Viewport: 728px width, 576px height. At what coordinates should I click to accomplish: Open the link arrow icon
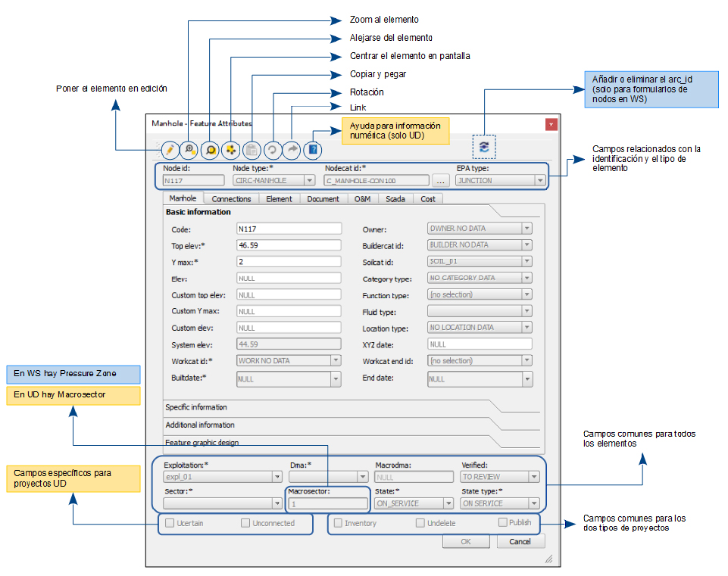tap(292, 150)
